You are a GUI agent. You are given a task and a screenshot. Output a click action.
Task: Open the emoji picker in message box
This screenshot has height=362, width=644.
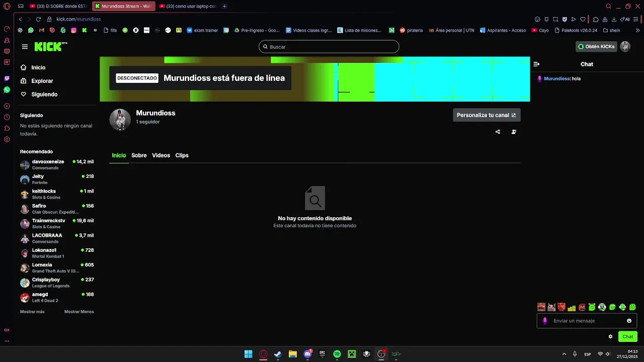coord(629,321)
